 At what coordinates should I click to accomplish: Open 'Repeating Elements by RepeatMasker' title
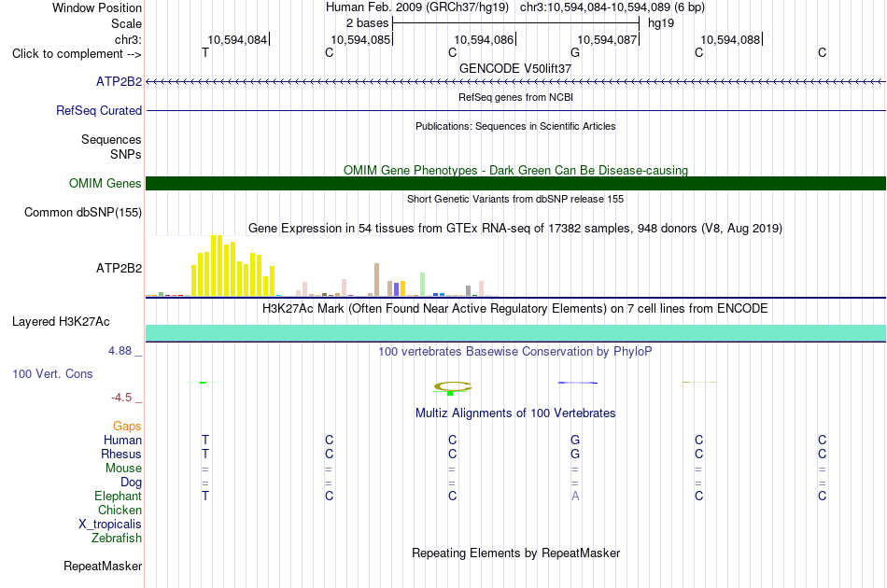(x=516, y=553)
